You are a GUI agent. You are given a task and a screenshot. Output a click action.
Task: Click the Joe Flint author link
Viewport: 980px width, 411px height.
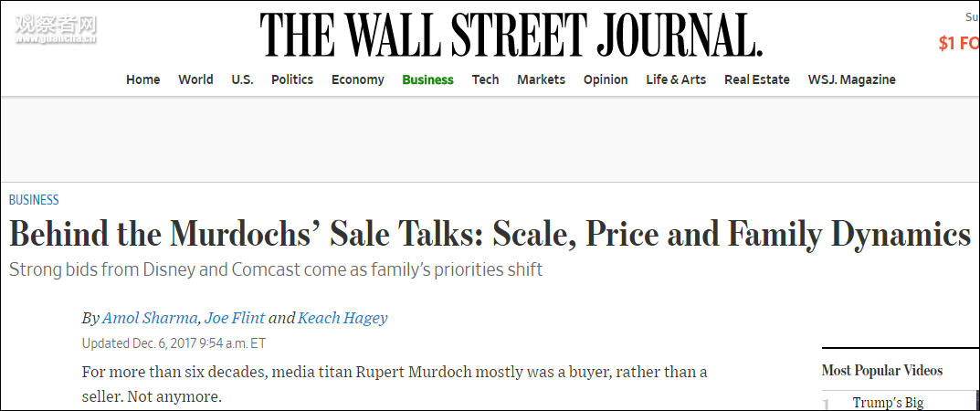coord(235,318)
